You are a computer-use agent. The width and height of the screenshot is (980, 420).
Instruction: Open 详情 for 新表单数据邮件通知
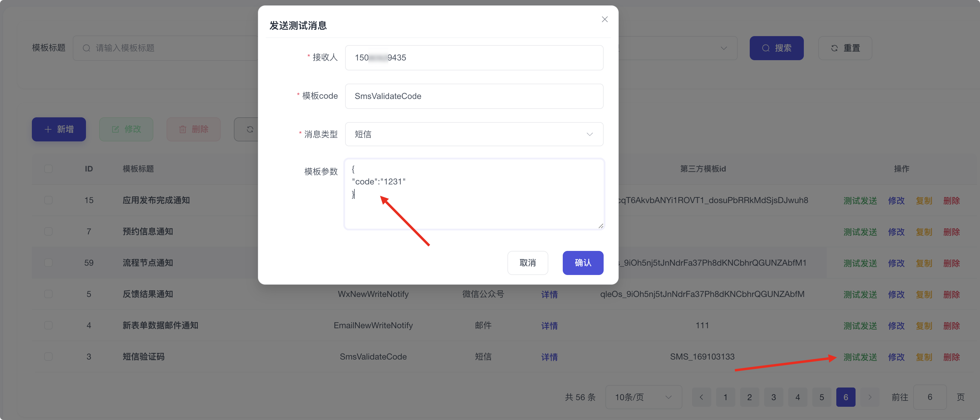tap(549, 326)
